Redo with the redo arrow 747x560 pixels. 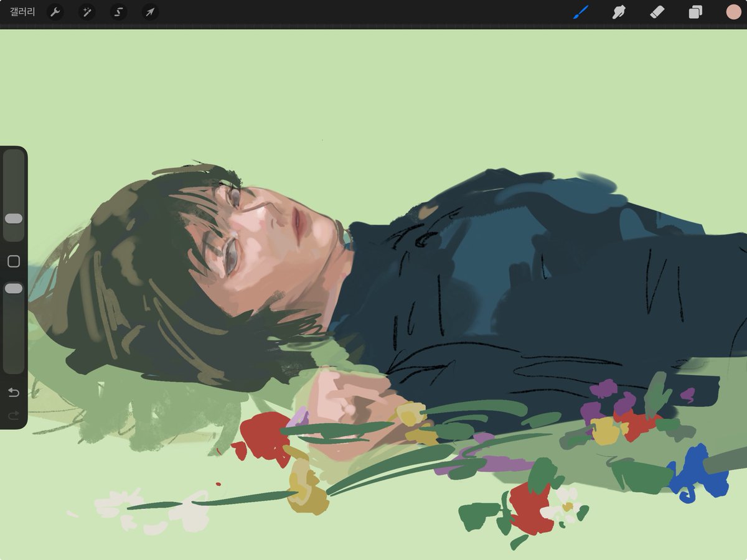click(13, 415)
